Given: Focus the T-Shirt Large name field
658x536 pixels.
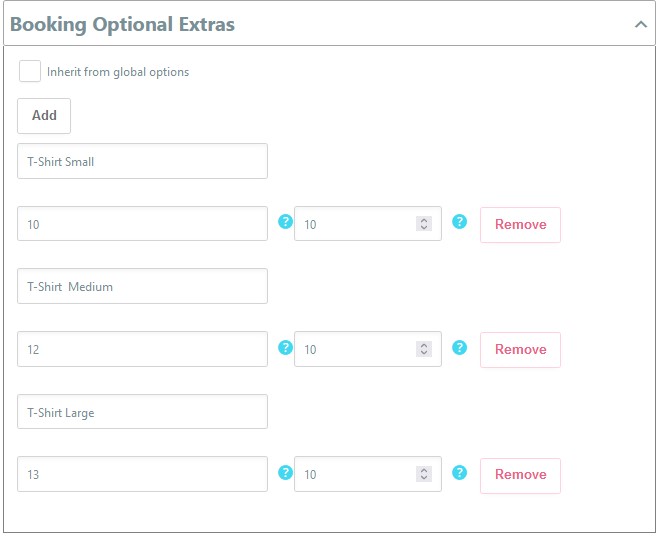Looking at the screenshot, I should pyautogui.click(x=142, y=412).
